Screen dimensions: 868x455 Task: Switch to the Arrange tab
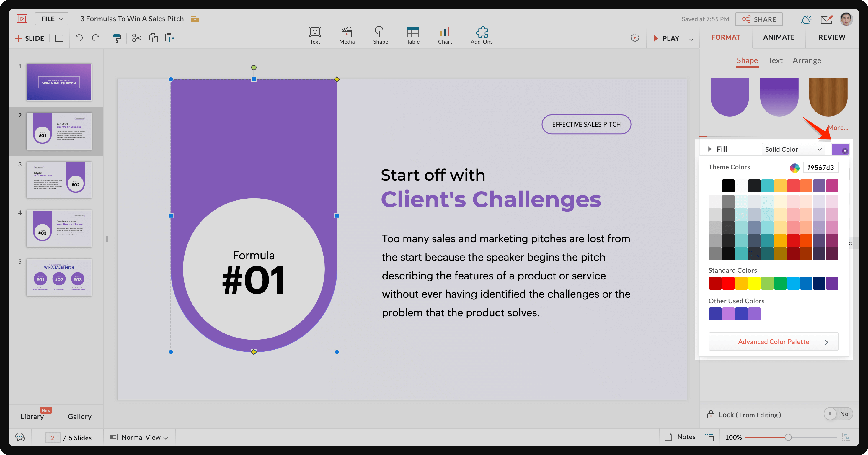pos(807,60)
